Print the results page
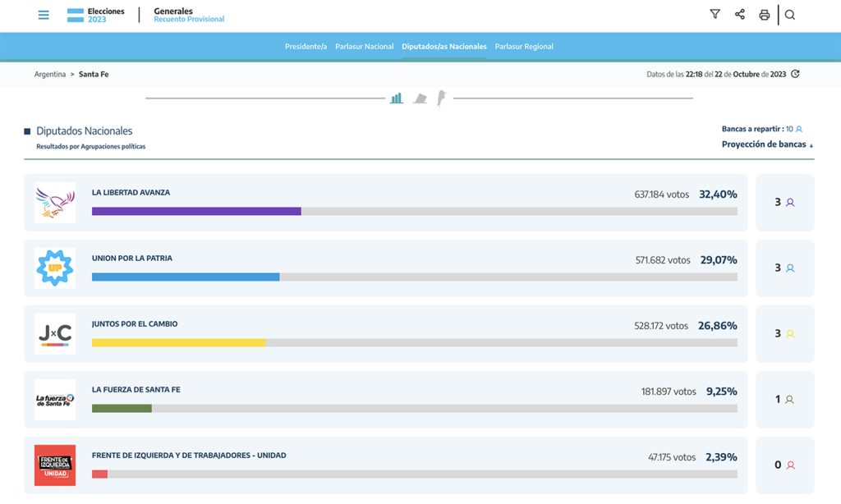 764,15
